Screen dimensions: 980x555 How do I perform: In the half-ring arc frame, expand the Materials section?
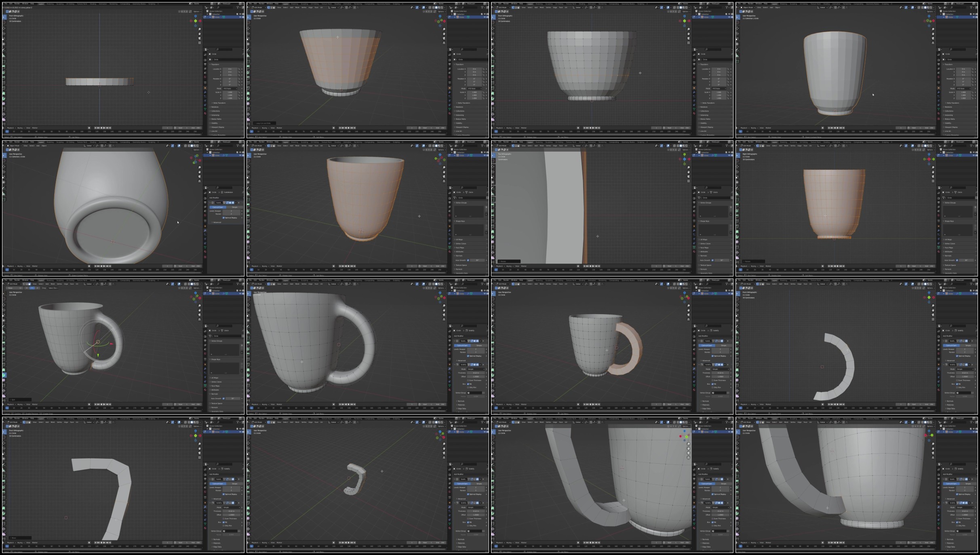[950, 405]
